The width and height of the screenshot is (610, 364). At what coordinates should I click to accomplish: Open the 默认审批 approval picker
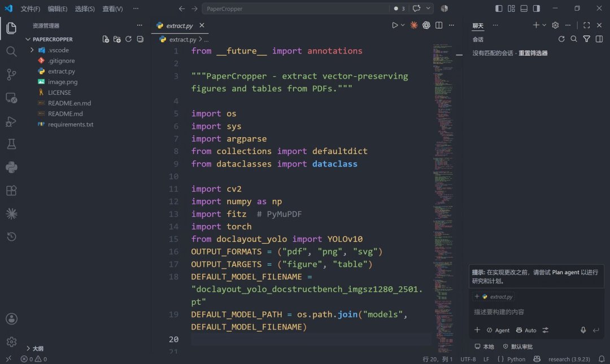click(518, 347)
